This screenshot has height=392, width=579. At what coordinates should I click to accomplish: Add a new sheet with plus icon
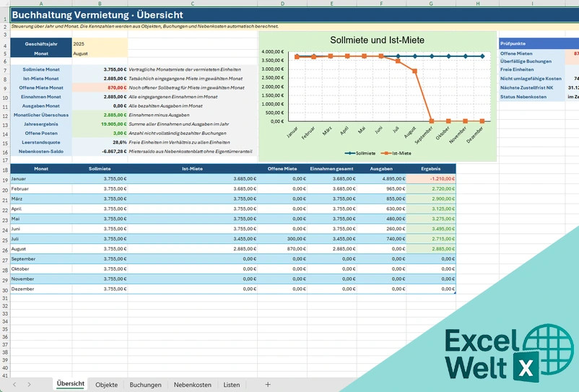click(x=268, y=385)
